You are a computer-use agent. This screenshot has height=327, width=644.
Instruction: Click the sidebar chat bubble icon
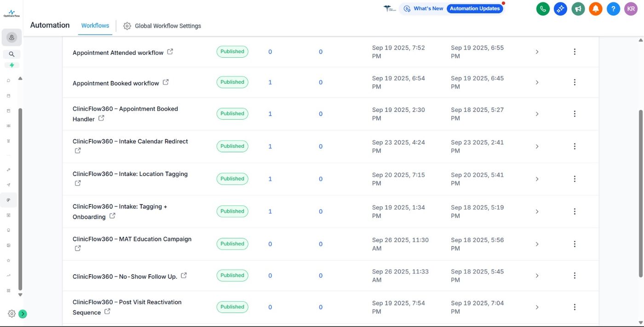pos(8,80)
